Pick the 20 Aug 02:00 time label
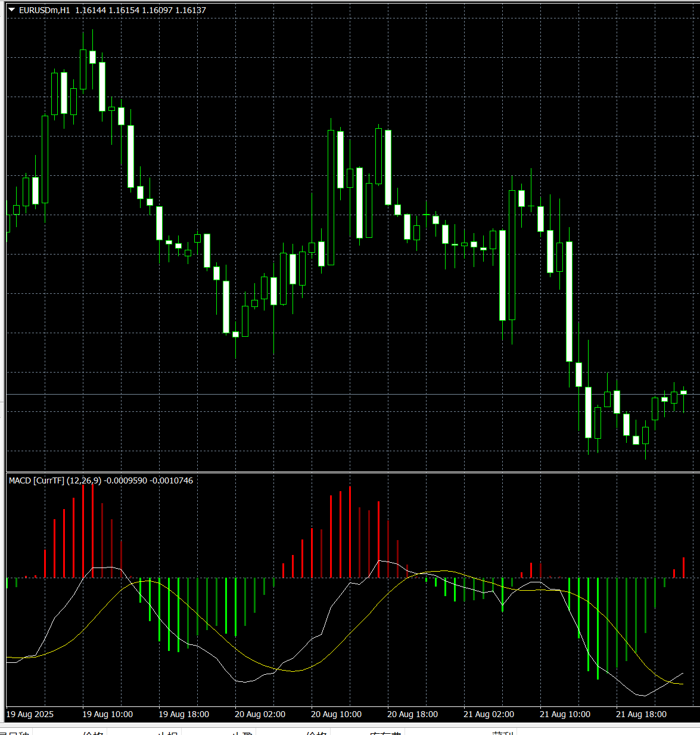Screen dimensions: 700x735 (260, 714)
